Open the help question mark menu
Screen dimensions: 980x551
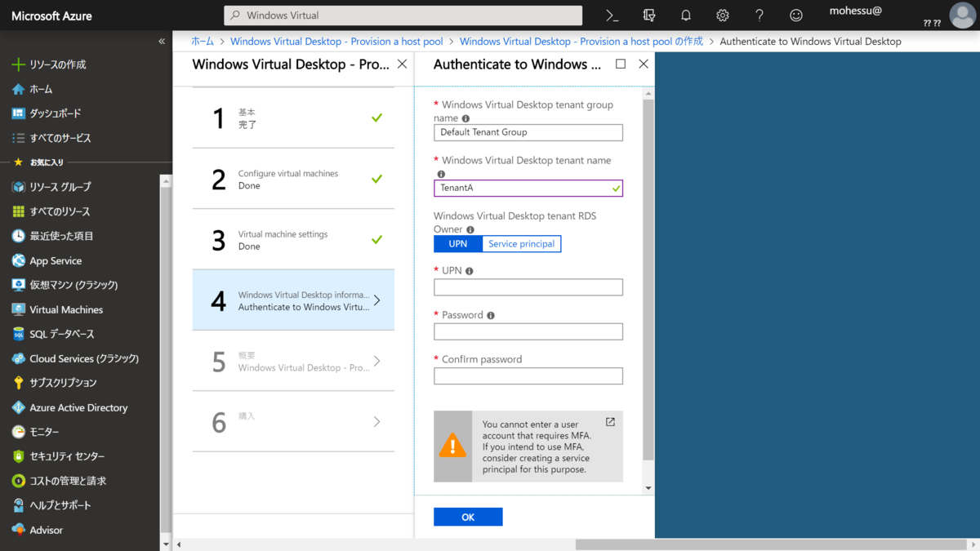pyautogui.click(x=759, y=16)
